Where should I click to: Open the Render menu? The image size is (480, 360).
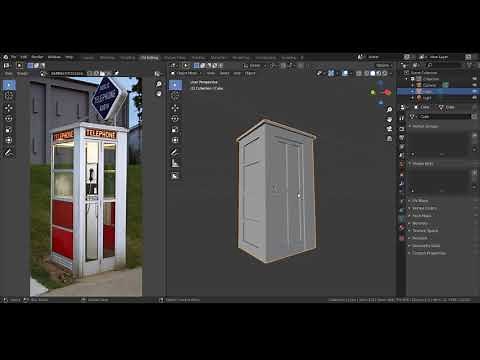pos(37,57)
